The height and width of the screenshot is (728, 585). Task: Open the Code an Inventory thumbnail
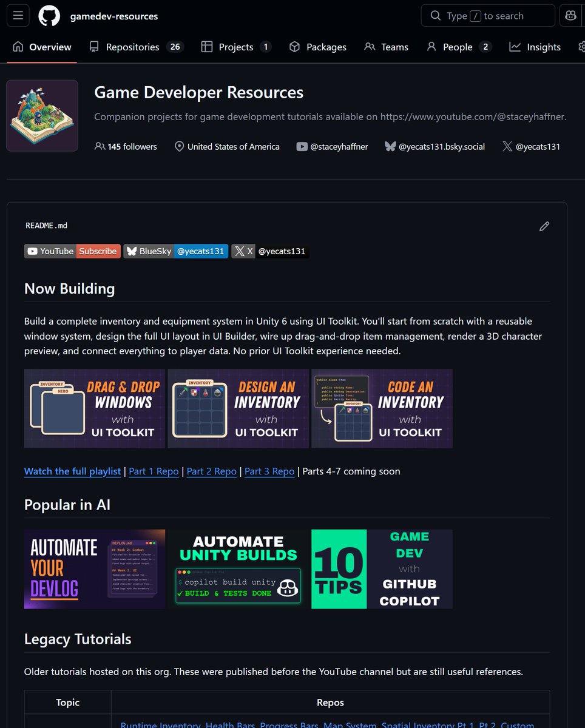[382, 408]
